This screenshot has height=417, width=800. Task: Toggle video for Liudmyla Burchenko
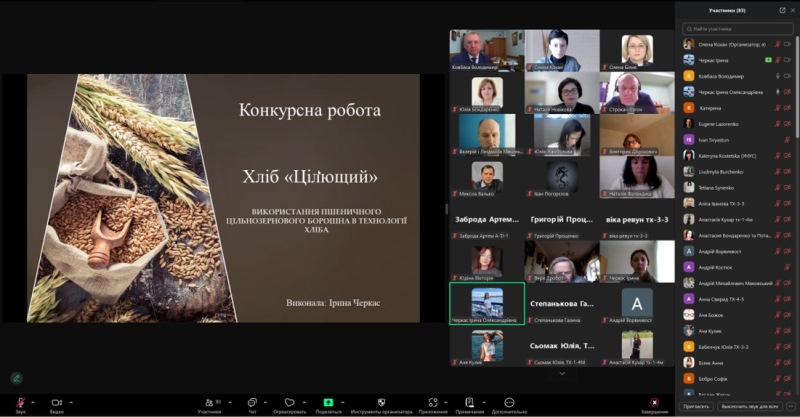787,171
